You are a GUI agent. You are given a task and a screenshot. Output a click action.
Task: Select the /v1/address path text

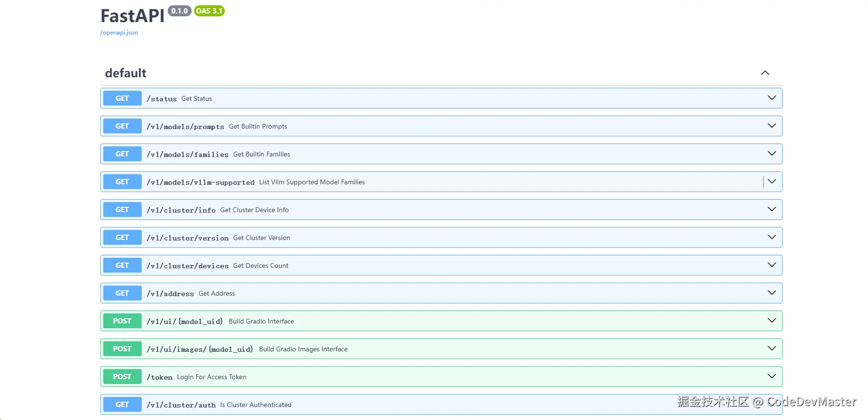point(171,294)
